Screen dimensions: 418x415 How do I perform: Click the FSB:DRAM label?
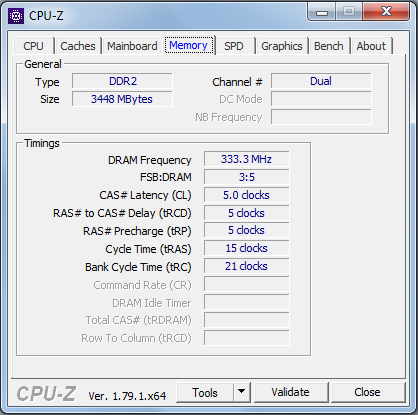click(x=166, y=177)
